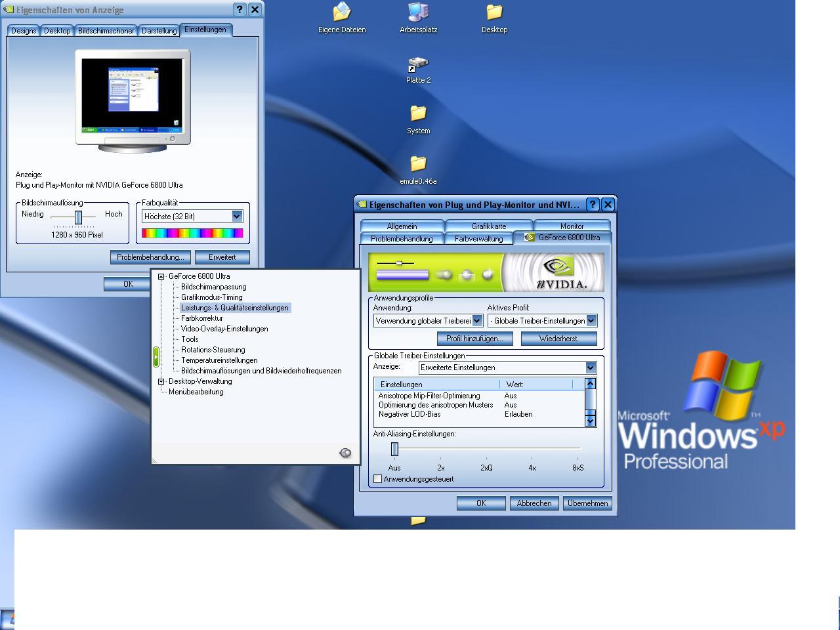Expand the Desktop-Verwaltung tree node
The image size is (840, 630).
[161, 381]
